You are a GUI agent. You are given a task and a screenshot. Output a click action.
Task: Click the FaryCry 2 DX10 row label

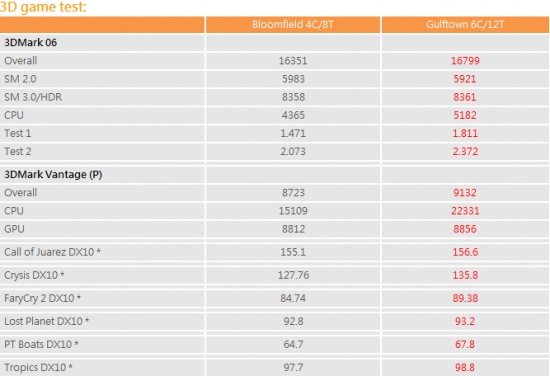[42, 298]
